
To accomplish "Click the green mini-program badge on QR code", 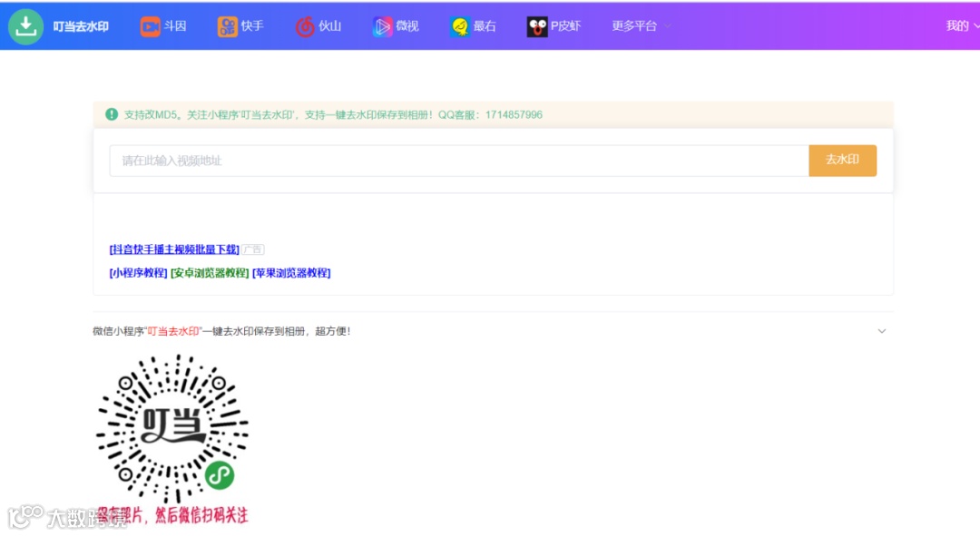I will pos(220,476).
